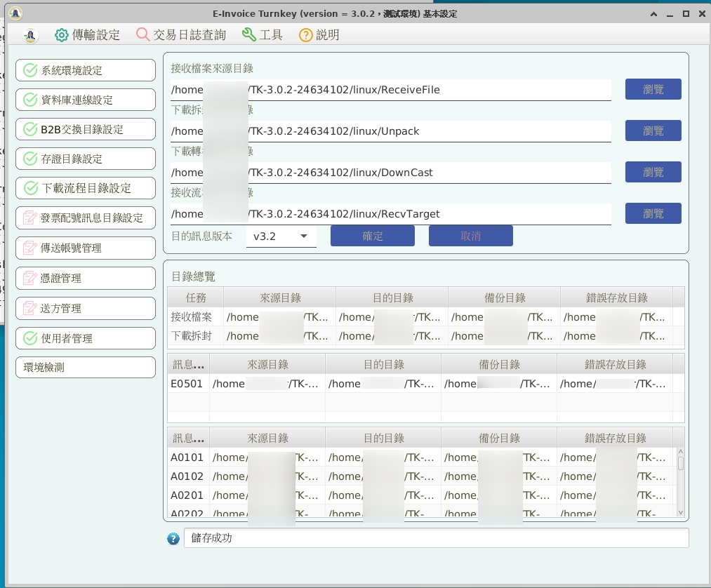Click the edit icon of 憑證管理
Viewport: 711px width, 588px height.
[x=30, y=278]
